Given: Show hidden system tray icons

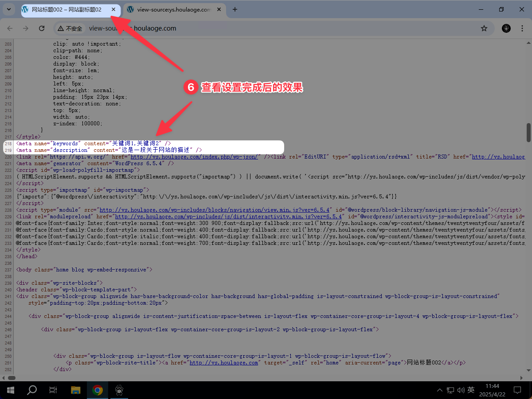Looking at the screenshot, I should (440, 390).
